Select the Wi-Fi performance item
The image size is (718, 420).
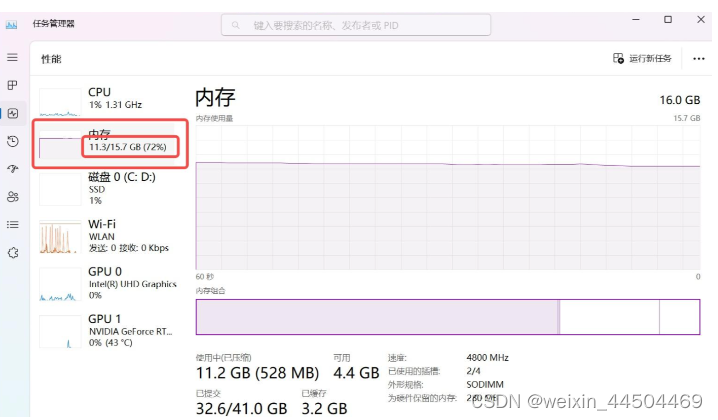pyautogui.click(x=110, y=236)
